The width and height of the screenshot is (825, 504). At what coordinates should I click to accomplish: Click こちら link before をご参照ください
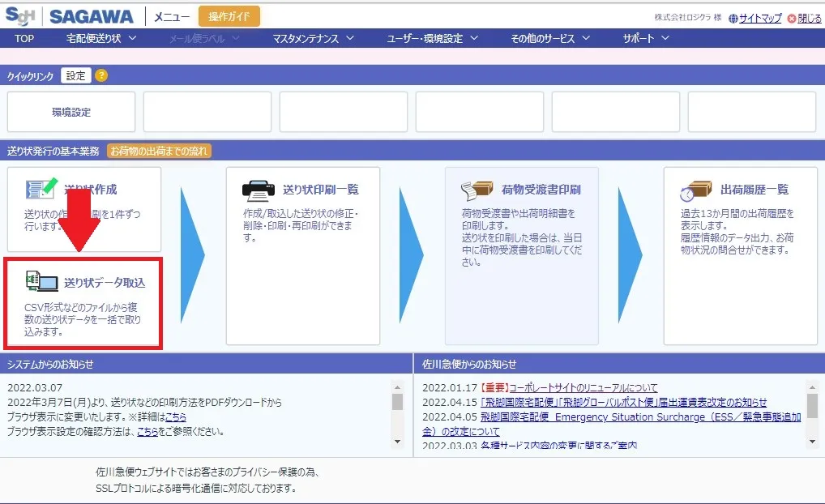pos(147,431)
